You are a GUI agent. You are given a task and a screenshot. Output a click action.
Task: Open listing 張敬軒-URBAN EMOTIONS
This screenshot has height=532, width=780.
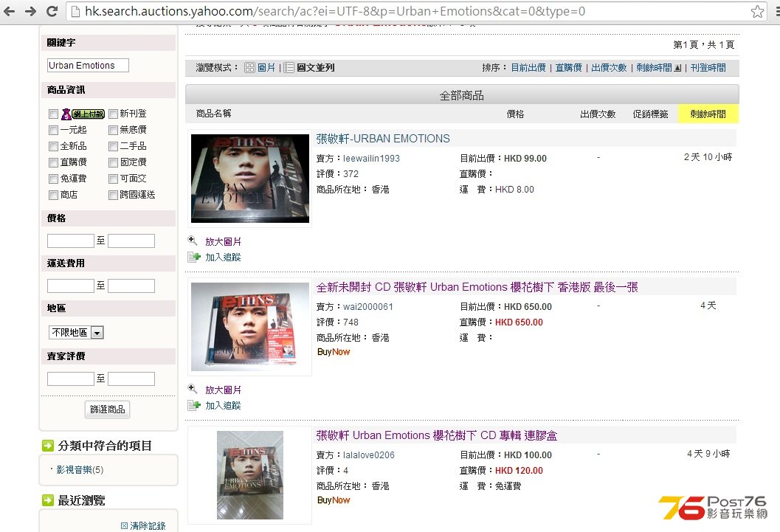coord(383,139)
